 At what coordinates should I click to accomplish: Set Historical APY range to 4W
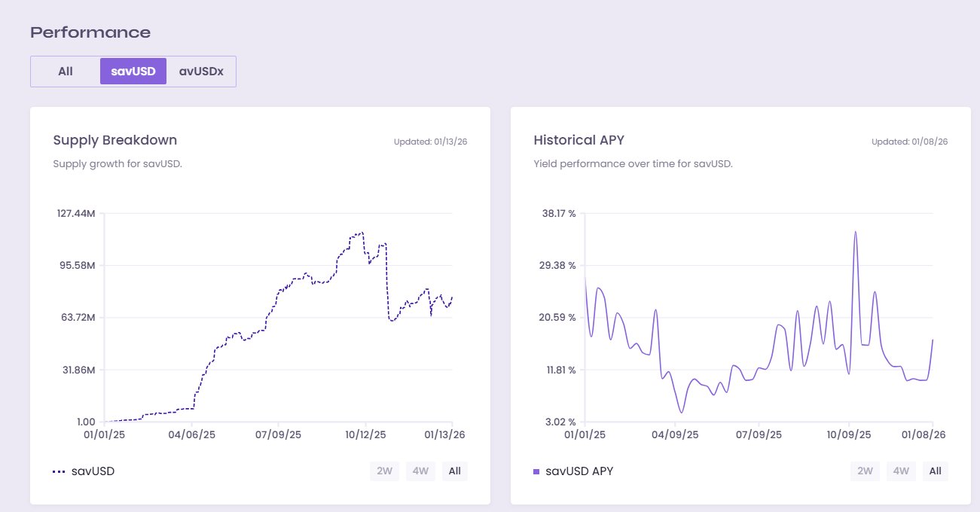click(x=902, y=471)
